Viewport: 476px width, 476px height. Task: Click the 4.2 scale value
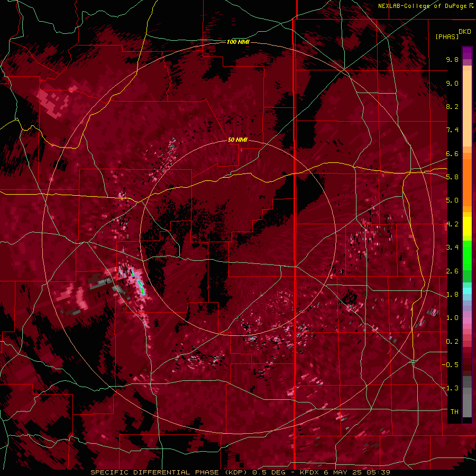(452, 224)
